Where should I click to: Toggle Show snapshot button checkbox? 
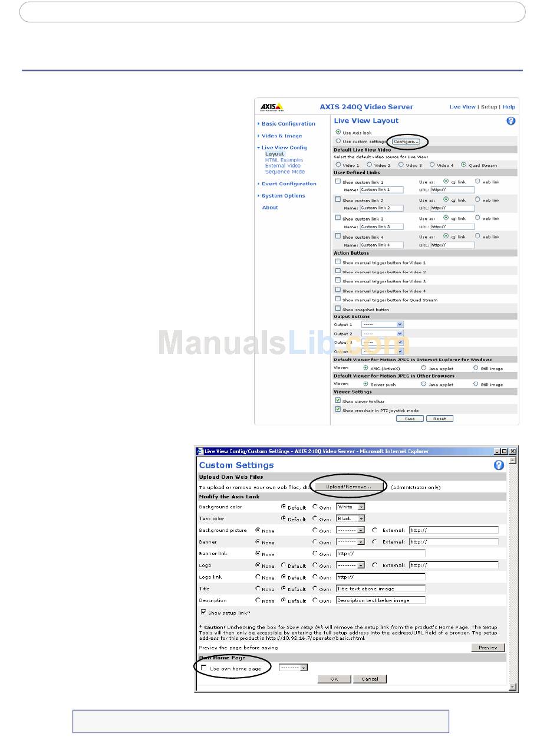click(x=338, y=308)
